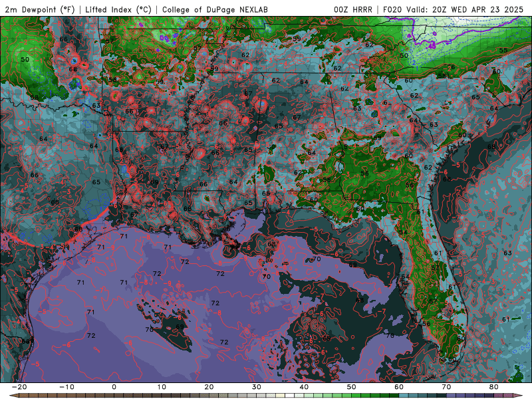This screenshot has height=399, width=532.
Task: Click the -20 label on the color scale
Action: click(19, 387)
